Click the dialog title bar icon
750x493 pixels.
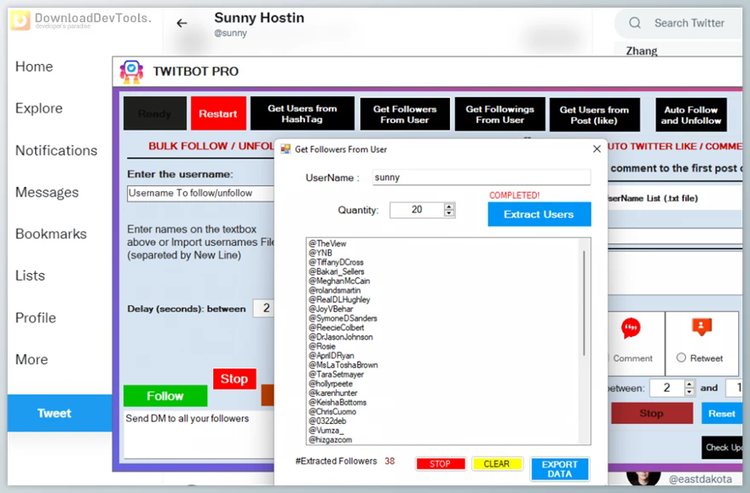tap(286, 149)
